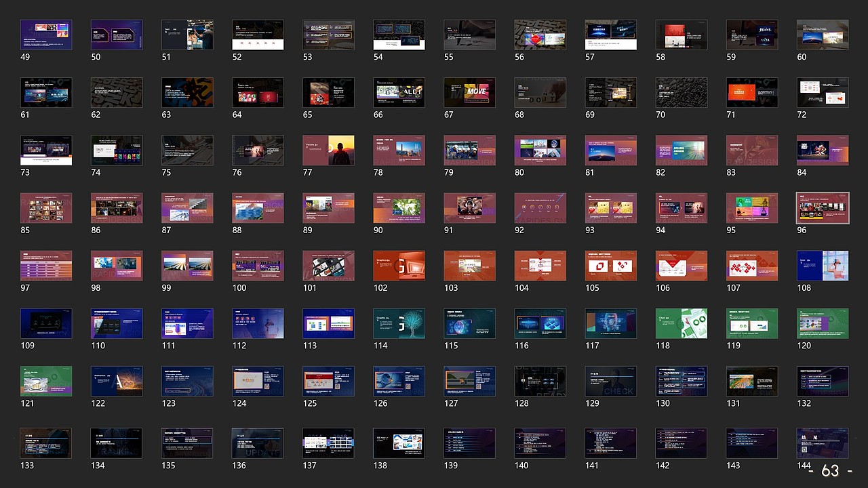868x488 pixels.
Task: Open slide 97 thumbnail
Action: pyautogui.click(x=46, y=265)
